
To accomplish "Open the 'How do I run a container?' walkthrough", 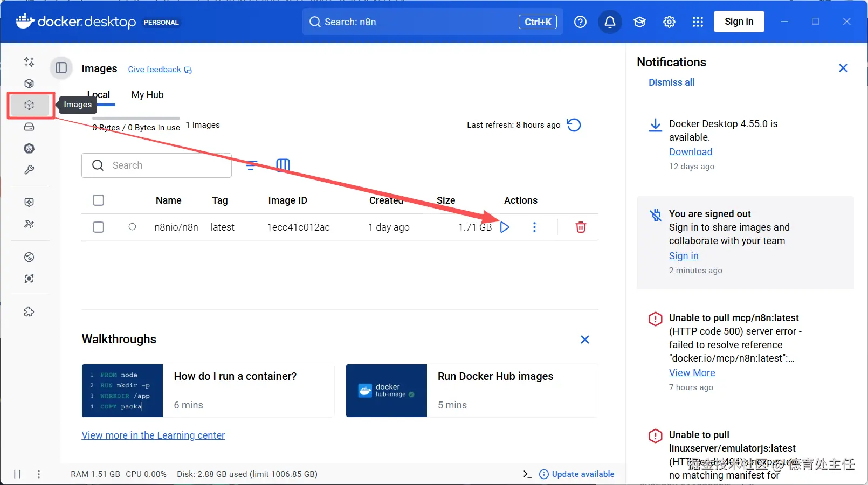I will pyautogui.click(x=208, y=391).
